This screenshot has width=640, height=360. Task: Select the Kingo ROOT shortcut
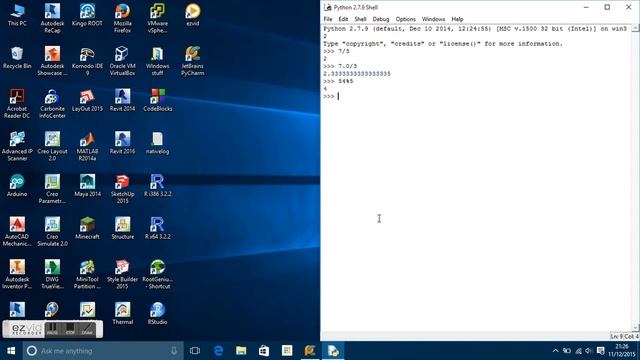point(87,16)
